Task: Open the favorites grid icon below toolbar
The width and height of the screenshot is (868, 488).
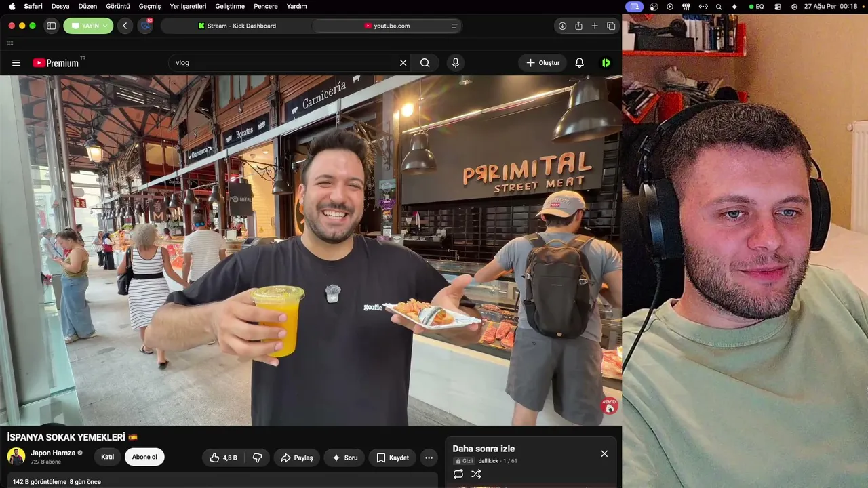Action: pos(10,43)
